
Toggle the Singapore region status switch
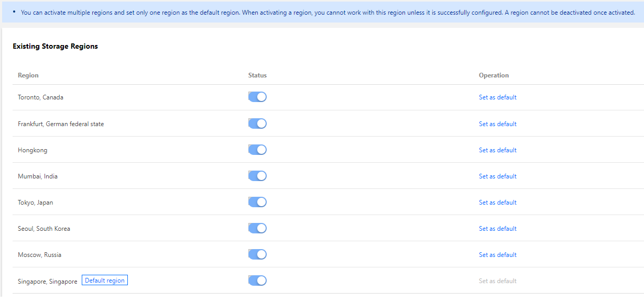point(257,280)
